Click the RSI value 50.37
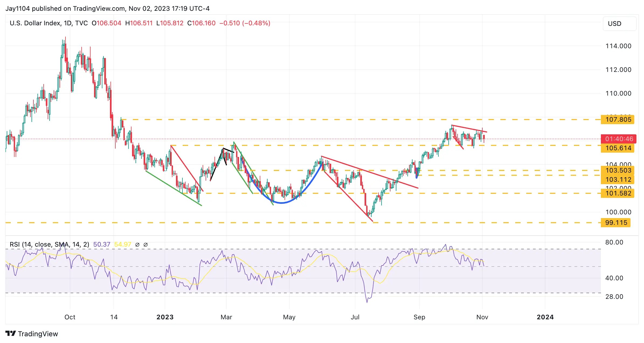 click(x=102, y=244)
